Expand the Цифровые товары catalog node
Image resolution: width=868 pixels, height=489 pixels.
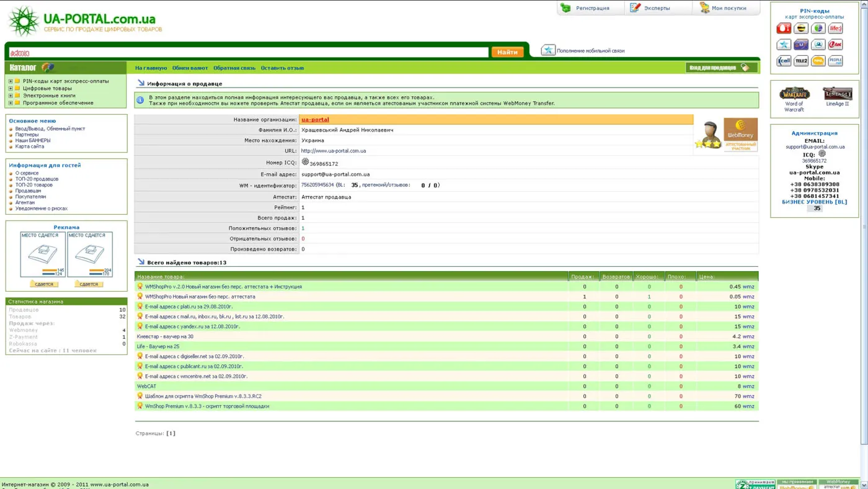coord(11,89)
